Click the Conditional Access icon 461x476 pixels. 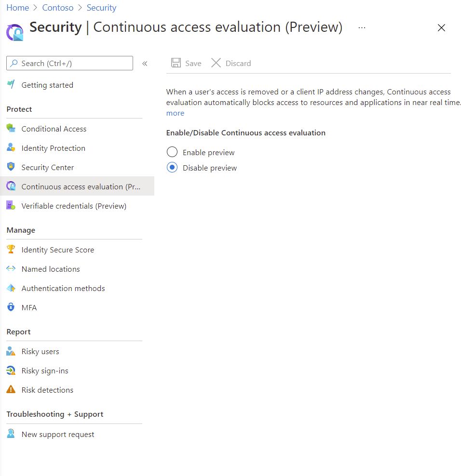click(11, 129)
